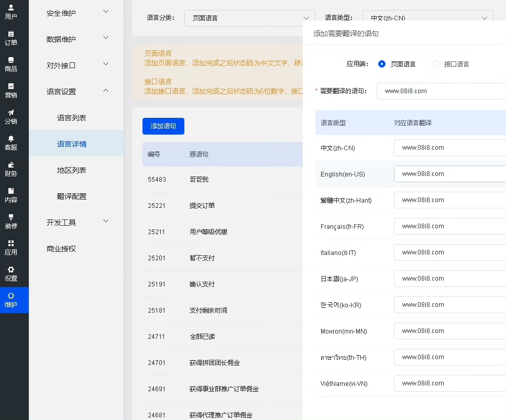Open the 商业授权 menu link

[x=61, y=249]
